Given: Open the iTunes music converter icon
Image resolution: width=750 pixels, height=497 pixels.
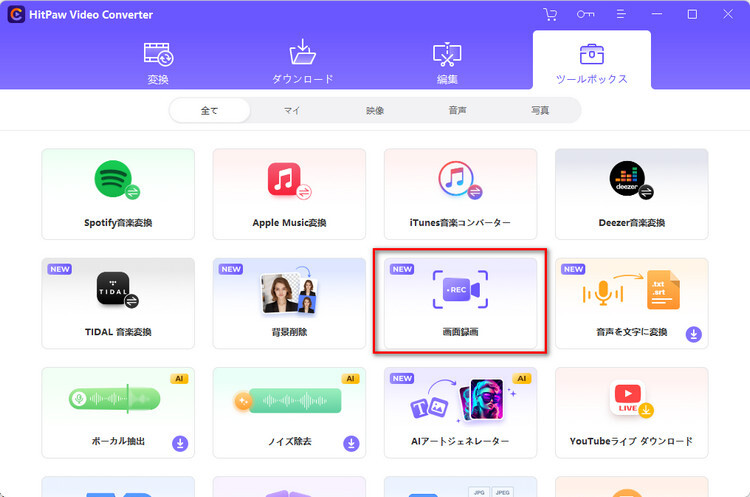Looking at the screenshot, I should [x=460, y=179].
